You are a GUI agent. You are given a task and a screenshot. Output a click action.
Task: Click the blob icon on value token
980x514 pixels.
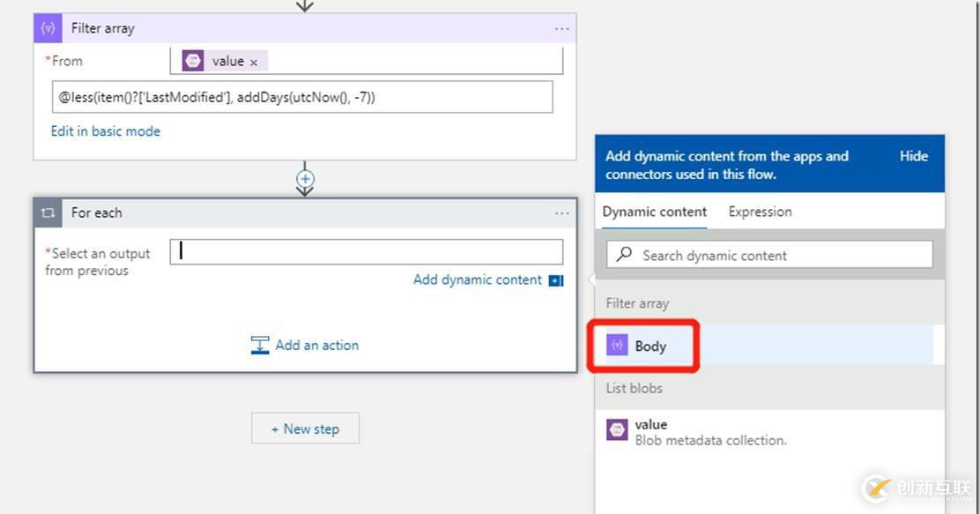193,61
